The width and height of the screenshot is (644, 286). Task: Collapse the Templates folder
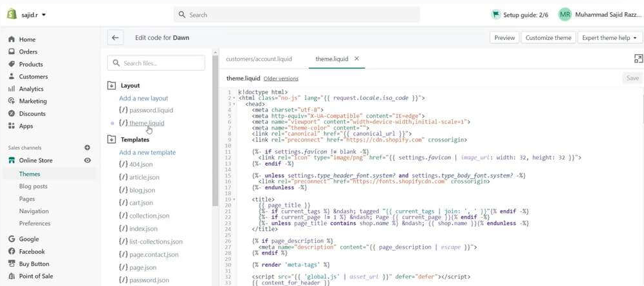[x=111, y=140]
